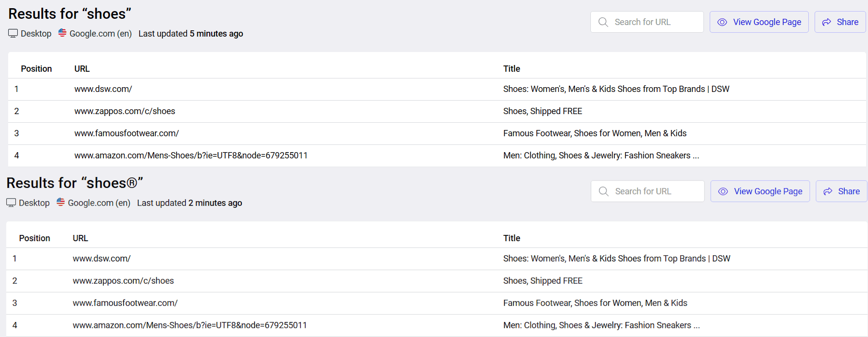Click the Fashion Sneakers title in the "shoes®" table

pos(601,325)
